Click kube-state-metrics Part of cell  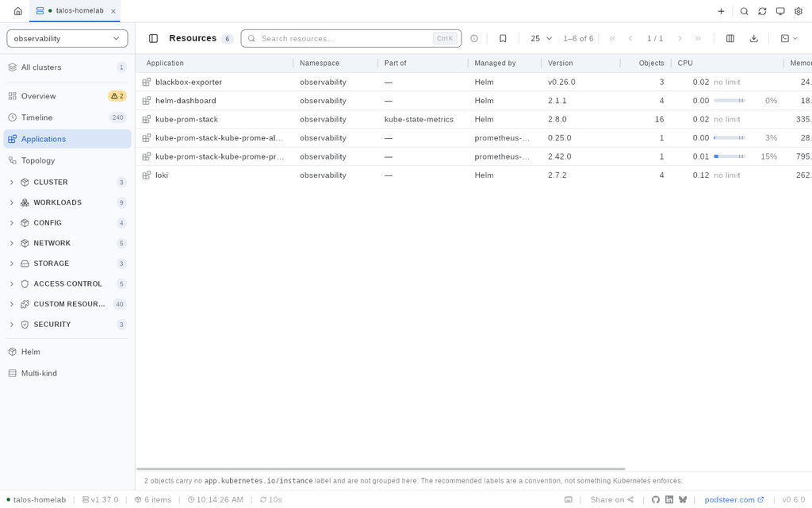click(419, 119)
